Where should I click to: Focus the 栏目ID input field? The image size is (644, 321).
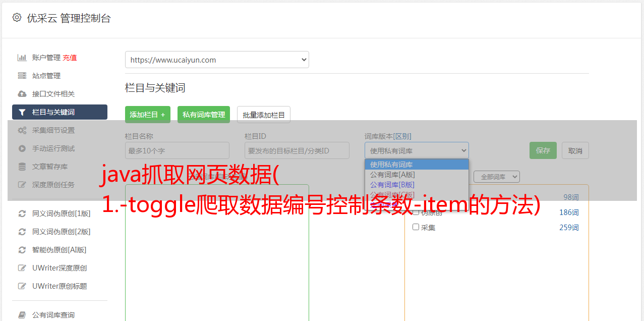click(297, 150)
